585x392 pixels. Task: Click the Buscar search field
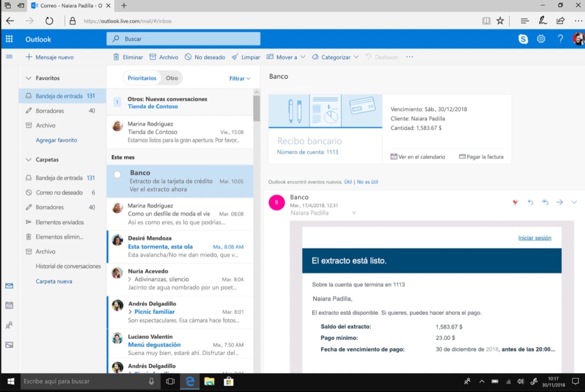click(183, 39)
